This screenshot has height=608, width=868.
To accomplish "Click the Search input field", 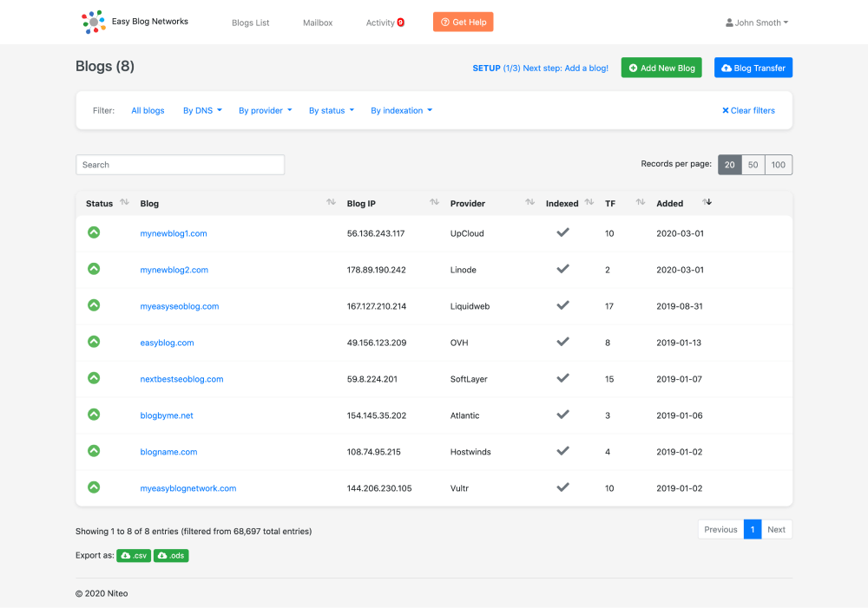I will [180, 165].
